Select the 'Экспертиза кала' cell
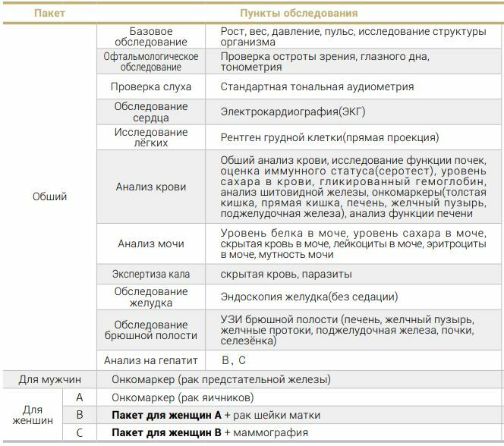 point(151,275)
